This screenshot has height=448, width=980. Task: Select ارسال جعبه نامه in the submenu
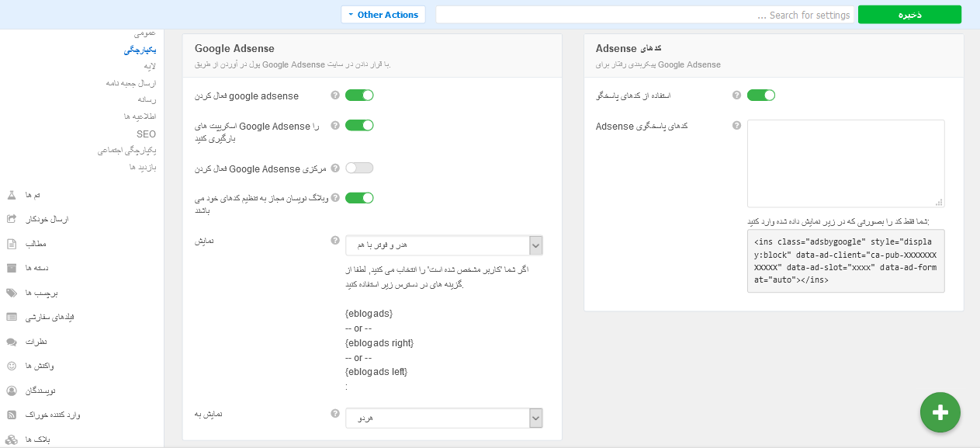(x=130, y=83)
